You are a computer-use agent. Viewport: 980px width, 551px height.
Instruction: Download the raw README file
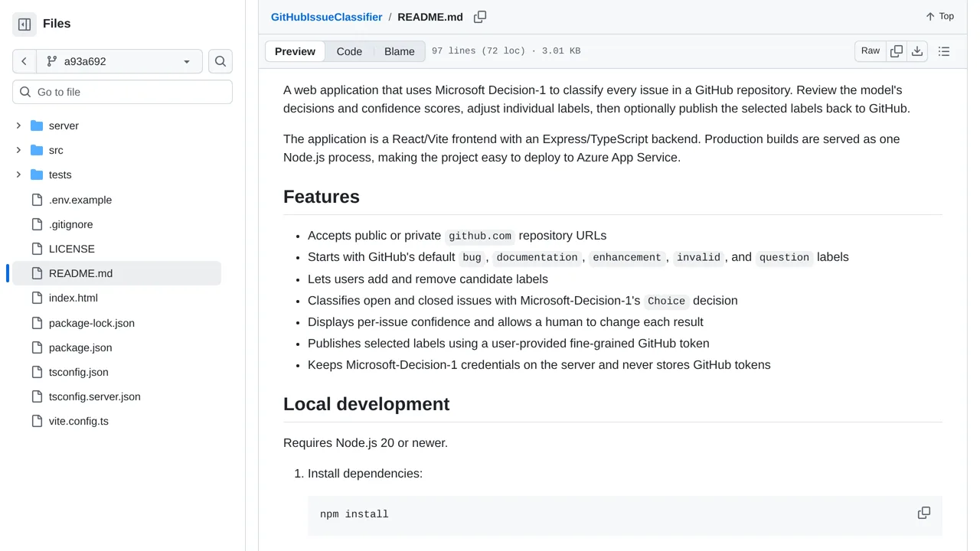coord(917,51)
